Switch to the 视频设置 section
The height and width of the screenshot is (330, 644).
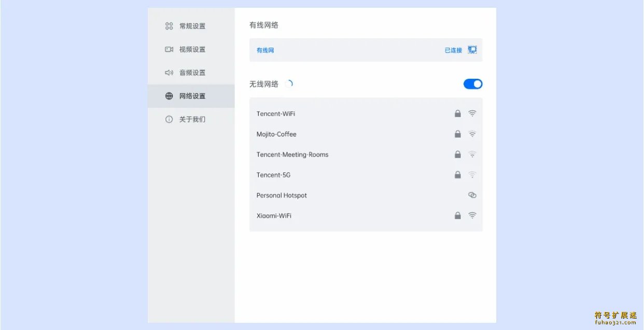191,49
